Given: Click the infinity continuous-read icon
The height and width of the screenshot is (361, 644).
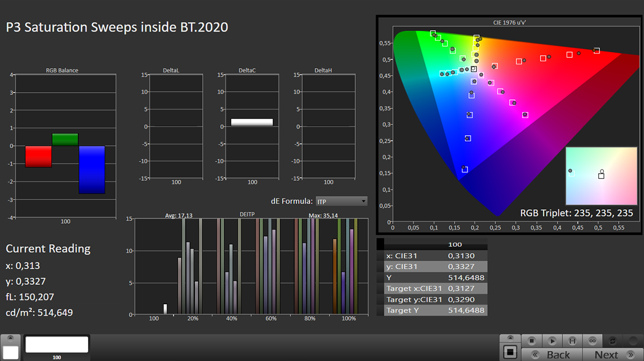Looking at the screenshot, I should [592, 340].
